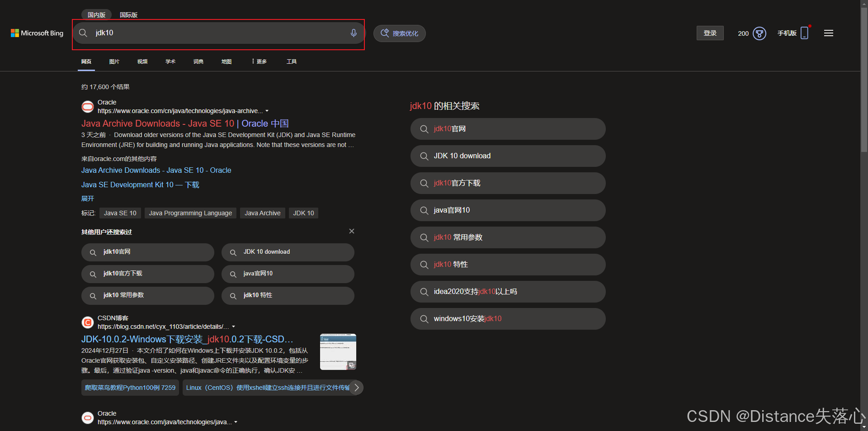Viewport: 868px width, 431px height.
Task: Open 爬取菜鸟教程Python100例 7259 chip
Action: (130, 388)
